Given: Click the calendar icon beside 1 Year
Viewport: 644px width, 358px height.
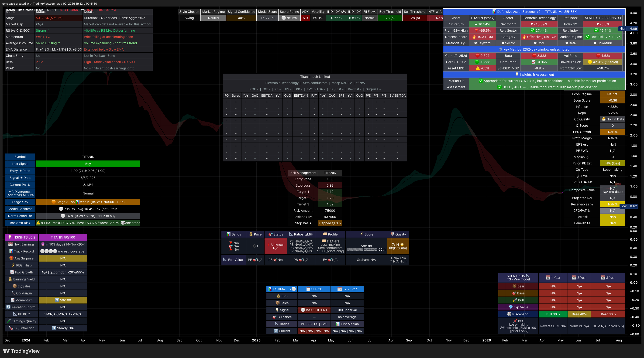Looking at the screenshot, I should (x=548, y=278).
